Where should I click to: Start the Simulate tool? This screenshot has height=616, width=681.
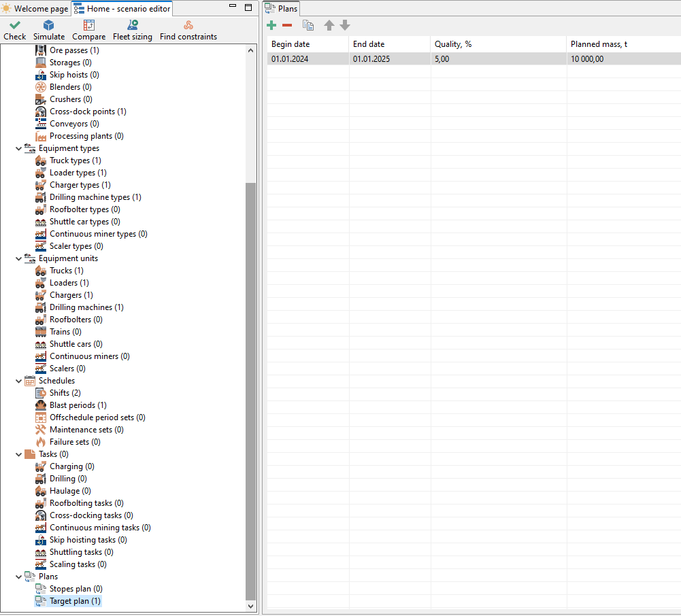tap(49, 31)
